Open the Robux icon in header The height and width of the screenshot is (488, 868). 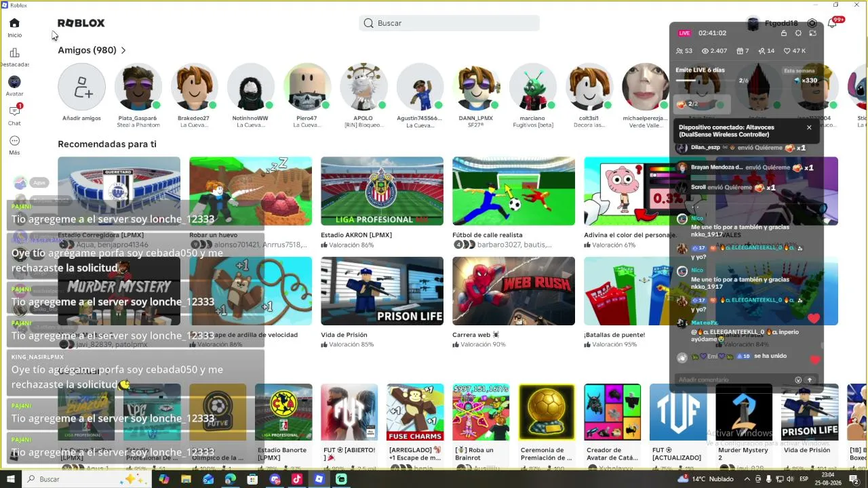pyautogui.click(x=812, y=23)
